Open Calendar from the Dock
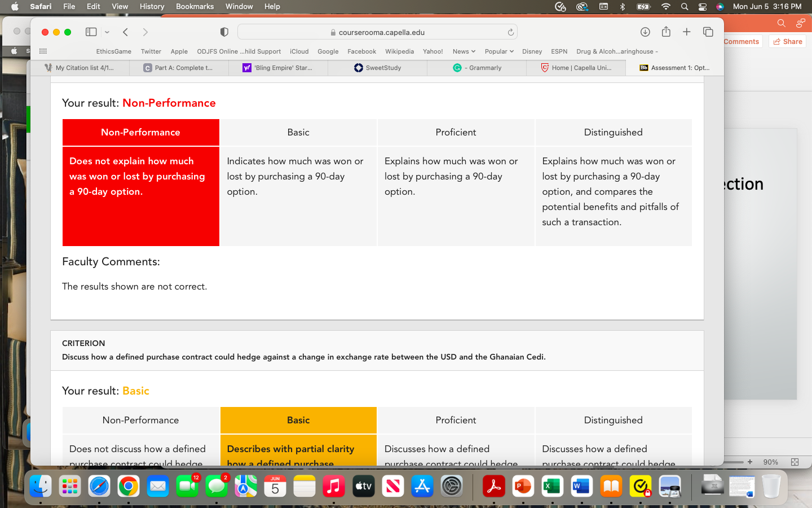812x508 pixels. [275, 486]
